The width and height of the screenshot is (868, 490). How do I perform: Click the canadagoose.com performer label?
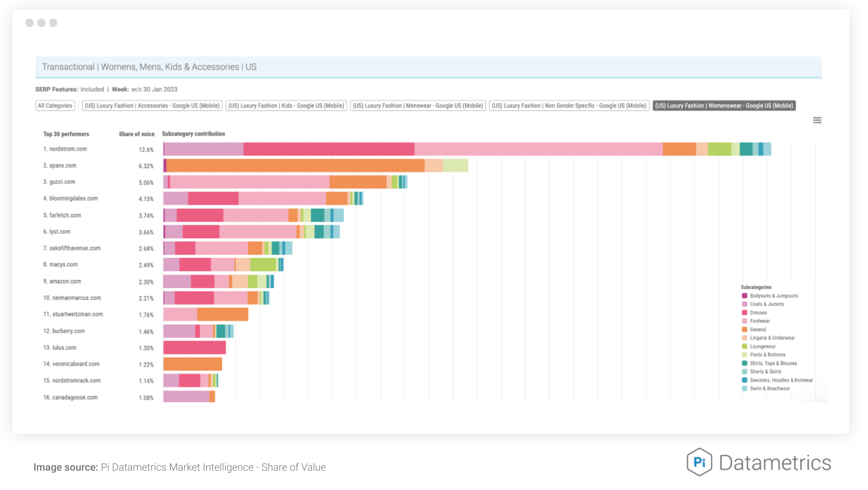click(x=70, y=397)
